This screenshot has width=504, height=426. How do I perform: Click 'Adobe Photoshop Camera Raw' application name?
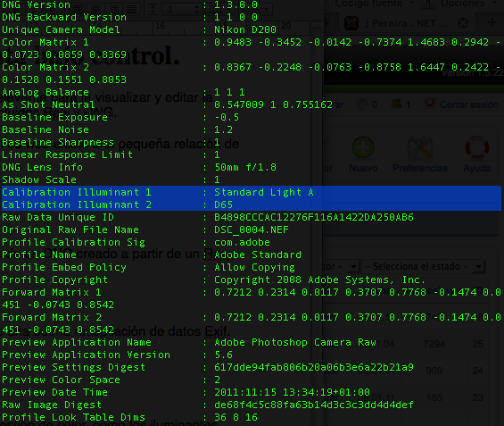(295, 342)
